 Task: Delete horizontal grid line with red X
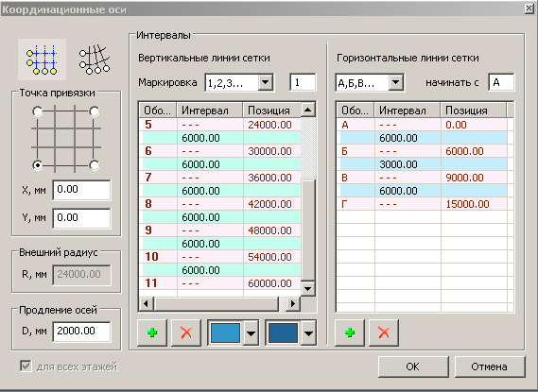(384, 332)
